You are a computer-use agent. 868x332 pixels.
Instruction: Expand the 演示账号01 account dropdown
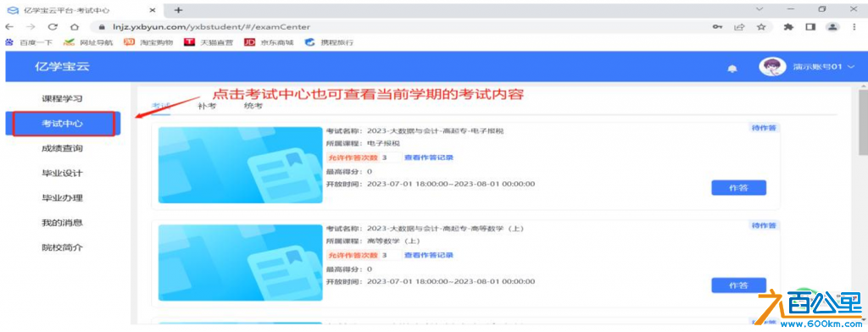tap(824, 67)
